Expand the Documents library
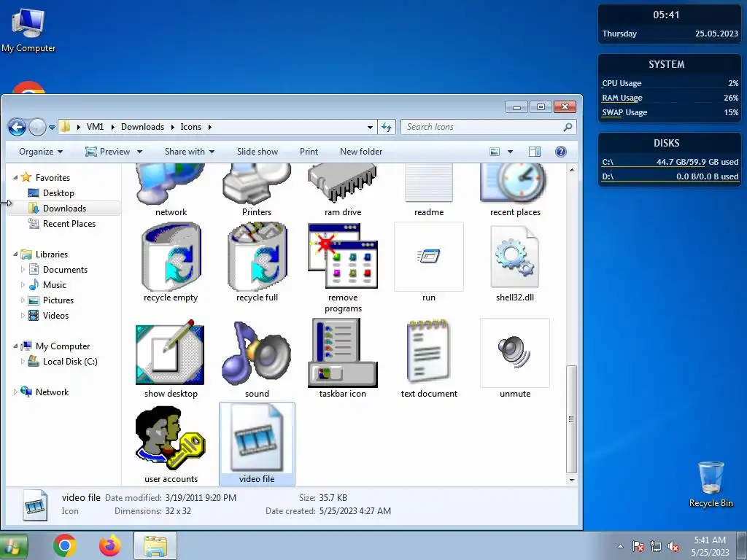 pos(23,270)
